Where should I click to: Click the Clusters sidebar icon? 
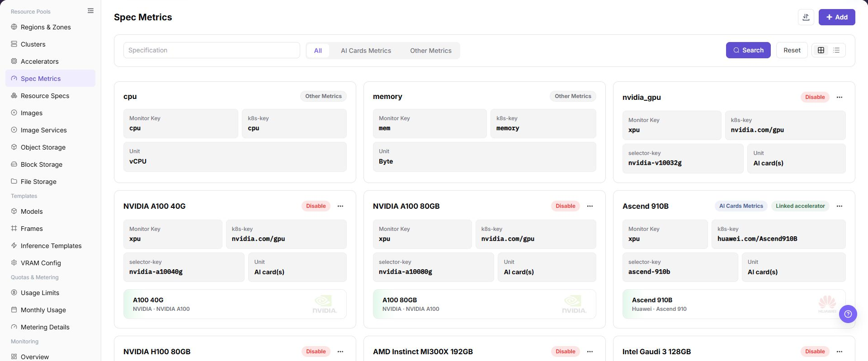coord(14,44)
